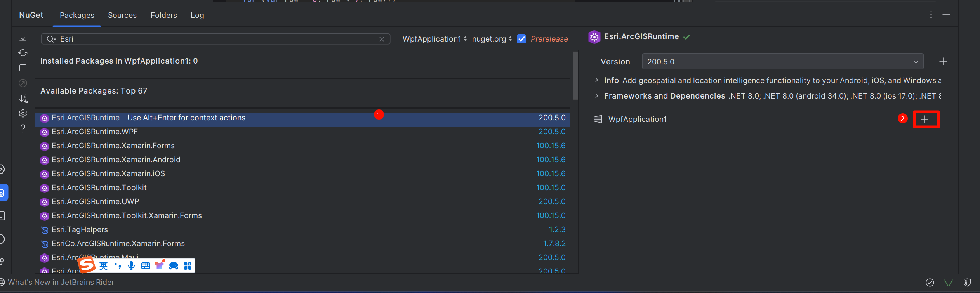This screenshot has height=293, width=980.
Task: Open the Sogou toolbox grid icon
Action: click(x=188, y=266)
